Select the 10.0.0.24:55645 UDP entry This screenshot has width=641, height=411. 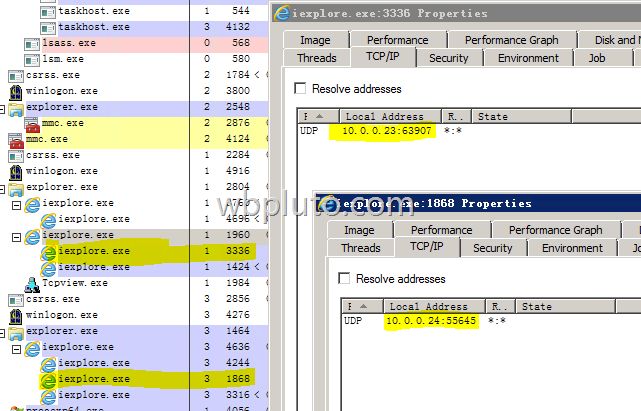(x=431, y=321)
